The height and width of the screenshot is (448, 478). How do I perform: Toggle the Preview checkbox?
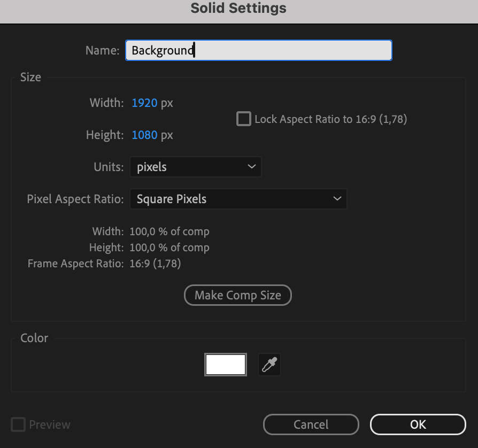(x=19, y=425)
